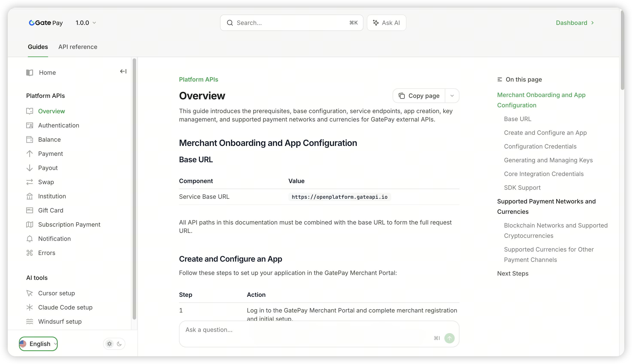Collapse the sidebar with arrow icon
The image size is (632, 364).
123,71
